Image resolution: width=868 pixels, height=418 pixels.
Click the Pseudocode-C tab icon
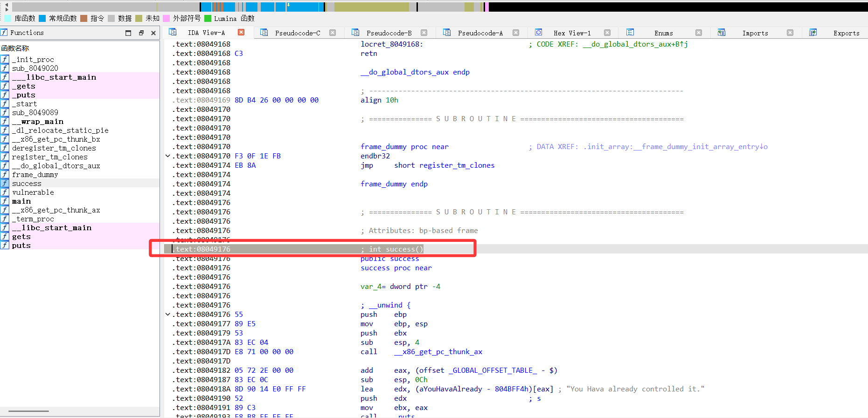(264, 33)
